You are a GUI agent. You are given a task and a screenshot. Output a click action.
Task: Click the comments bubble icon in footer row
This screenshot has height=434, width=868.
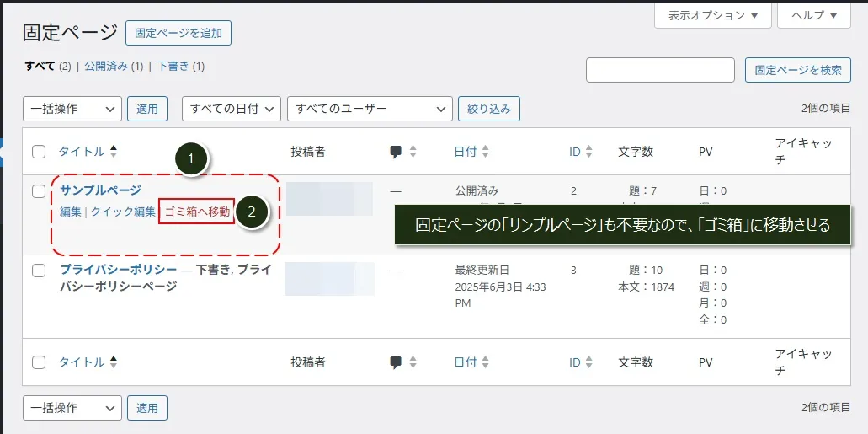click(x=396, y=362)
